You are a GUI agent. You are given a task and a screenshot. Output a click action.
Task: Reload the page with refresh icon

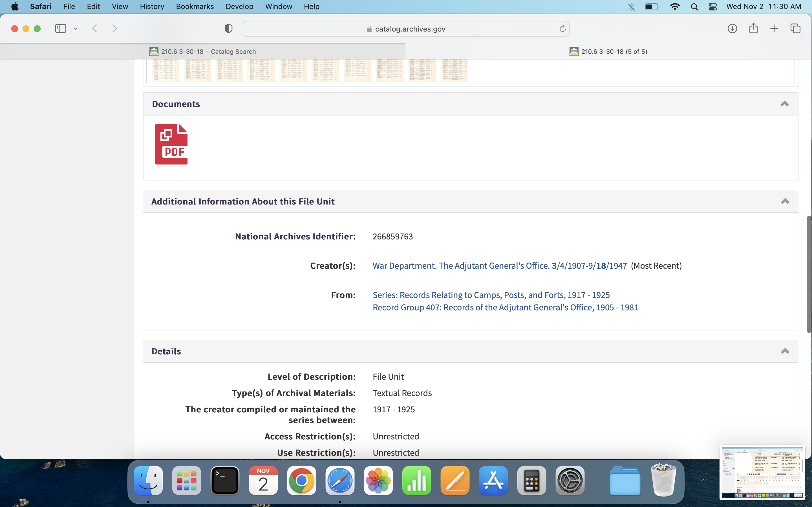[562, 29]
